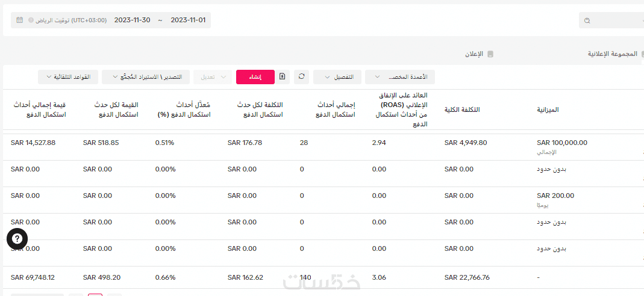Click the export file icon next to إنشاء
This screenshot has width=644, height=296.
click(x=283, y=76)
